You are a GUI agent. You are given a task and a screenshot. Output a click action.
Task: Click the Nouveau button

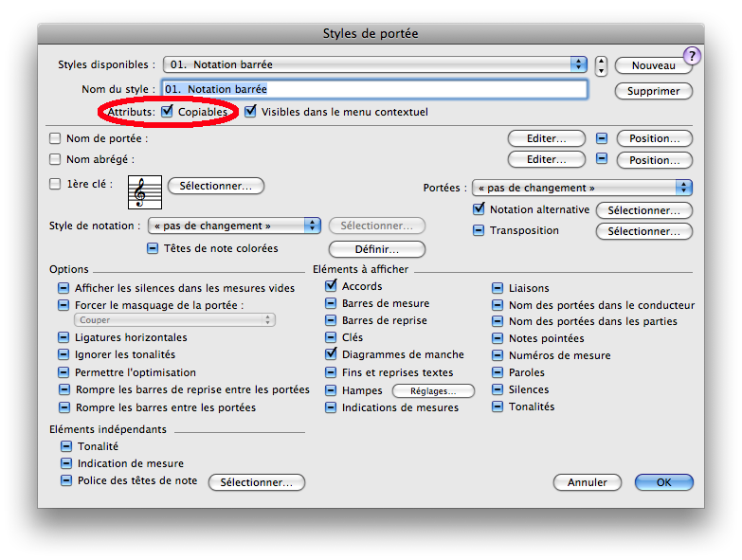[653, 65]
